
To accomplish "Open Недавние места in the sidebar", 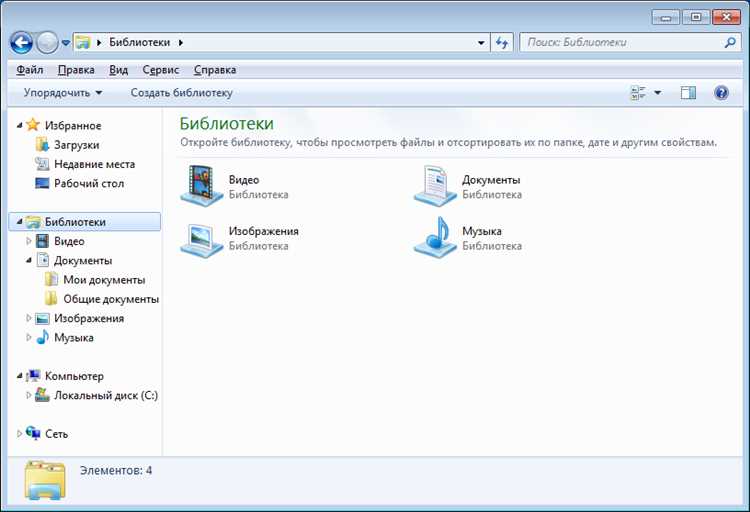I will (95, 164).
